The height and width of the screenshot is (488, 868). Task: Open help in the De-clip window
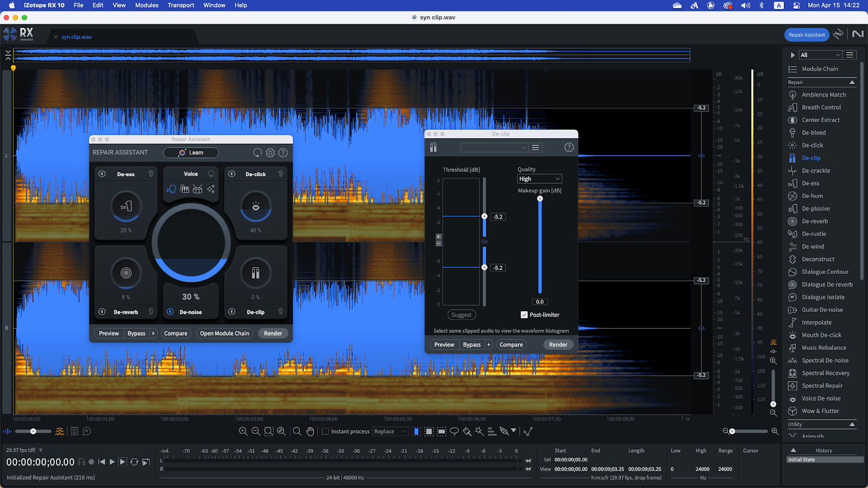click(x=569, y=147)
